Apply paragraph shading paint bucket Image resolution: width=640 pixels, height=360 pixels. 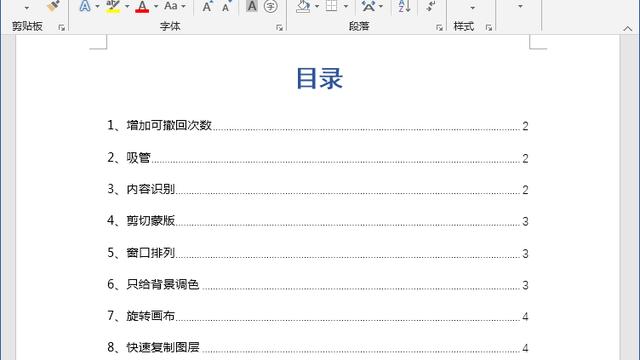303,6
